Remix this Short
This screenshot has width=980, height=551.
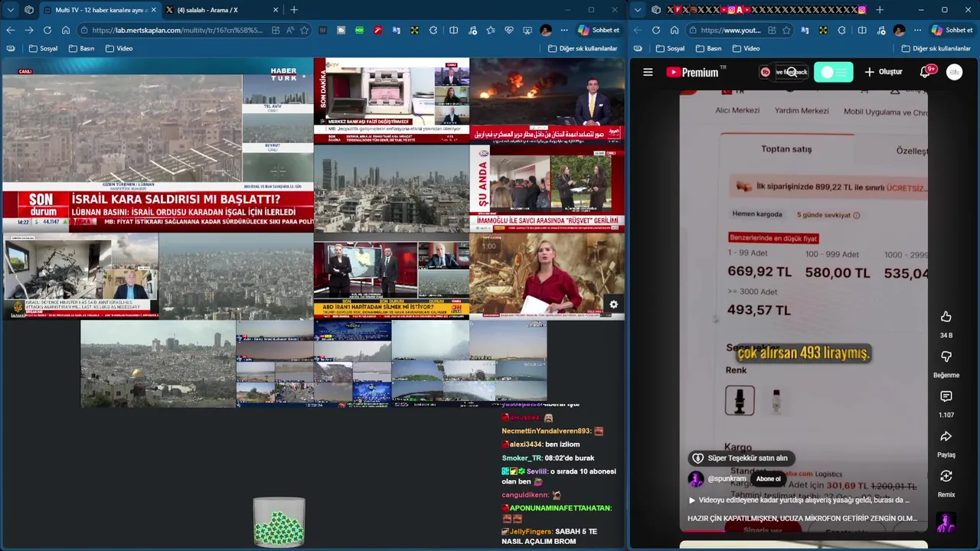point(946,476)
